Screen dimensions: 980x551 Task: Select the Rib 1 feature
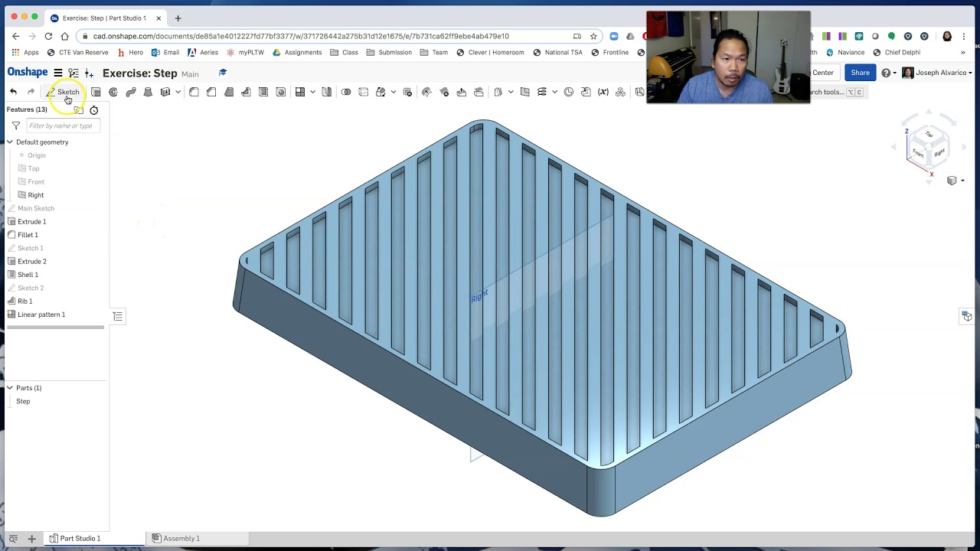coord(24,302)
